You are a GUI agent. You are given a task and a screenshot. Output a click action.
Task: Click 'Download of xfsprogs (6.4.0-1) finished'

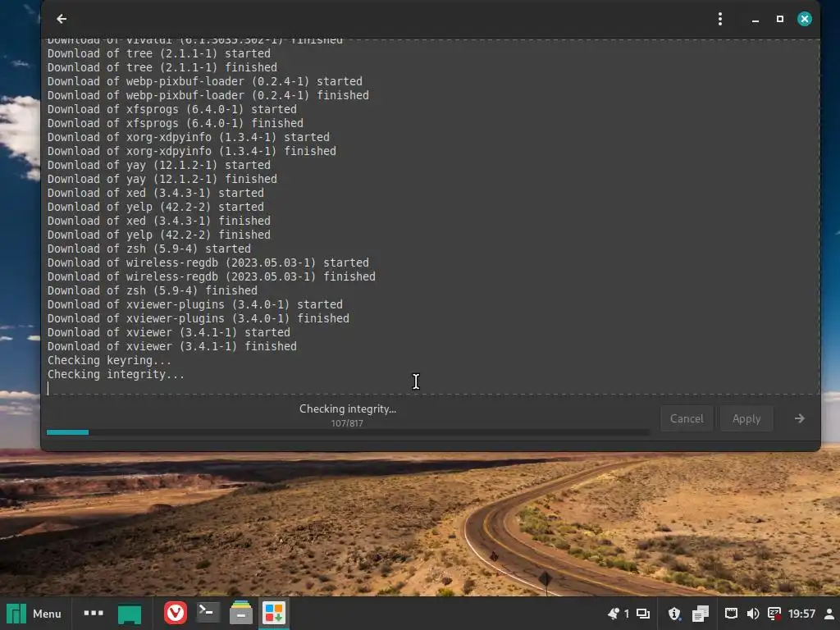176,123
